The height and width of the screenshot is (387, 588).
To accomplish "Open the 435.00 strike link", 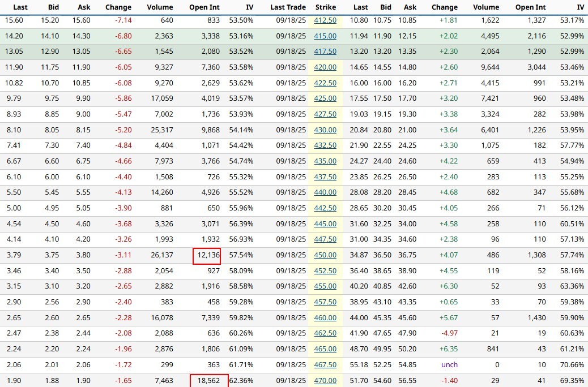I will (x=325, y=161).
